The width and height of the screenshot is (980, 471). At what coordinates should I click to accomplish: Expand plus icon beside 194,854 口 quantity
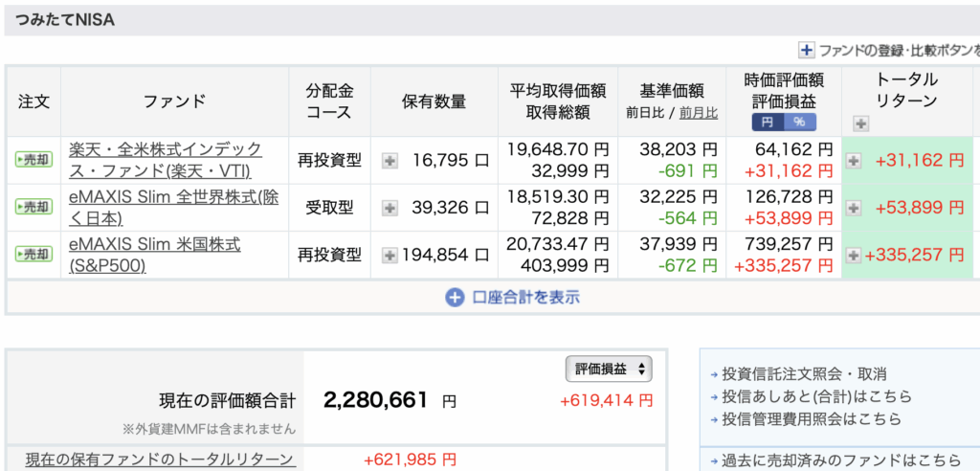click(390, 255)
